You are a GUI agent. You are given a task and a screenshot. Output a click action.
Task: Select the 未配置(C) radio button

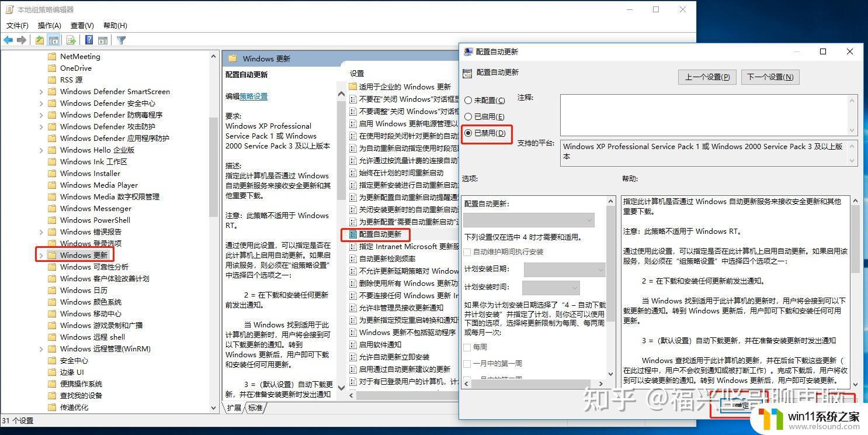[x=468, y=101]
